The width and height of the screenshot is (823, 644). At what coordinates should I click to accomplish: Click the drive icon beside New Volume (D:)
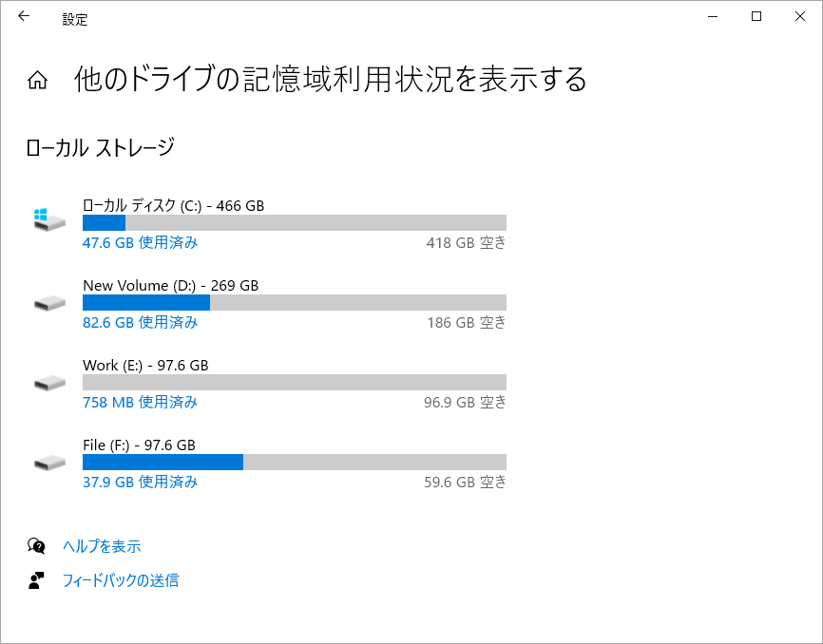tap(49, 303)
